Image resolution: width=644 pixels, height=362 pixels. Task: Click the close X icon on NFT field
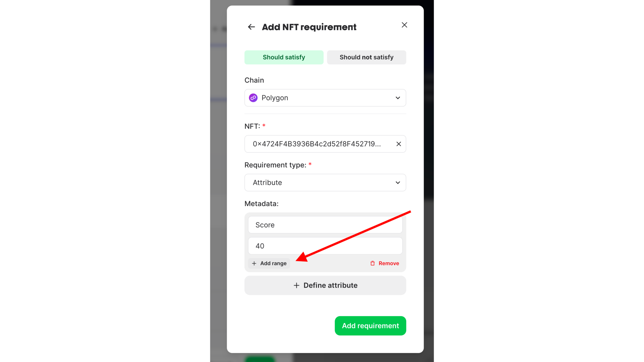(x=398, y=144)
